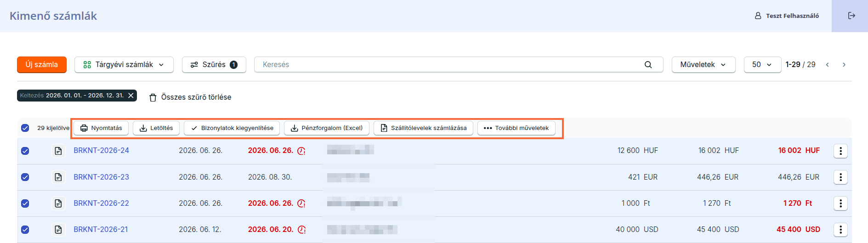Open További műveletek menu

(x=516, y=128)
